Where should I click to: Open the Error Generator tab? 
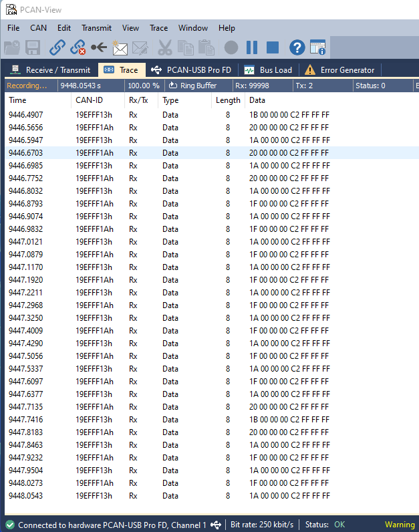[x=339, y=70]
